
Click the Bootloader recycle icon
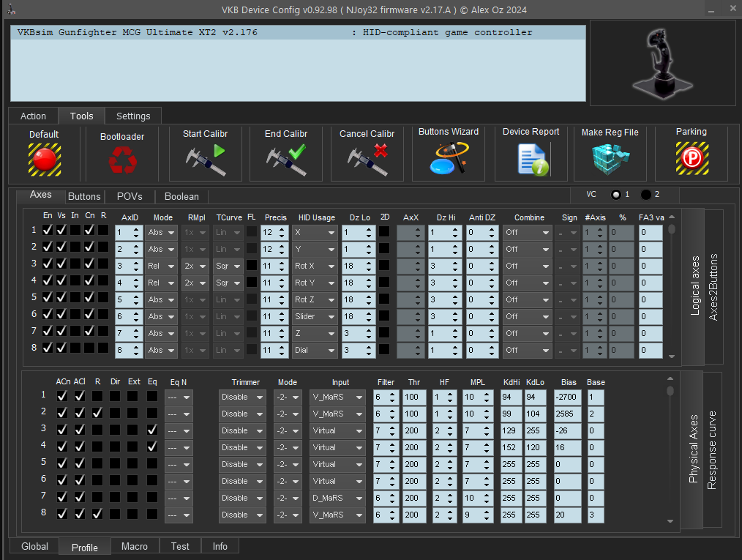[x=122, y=160]
